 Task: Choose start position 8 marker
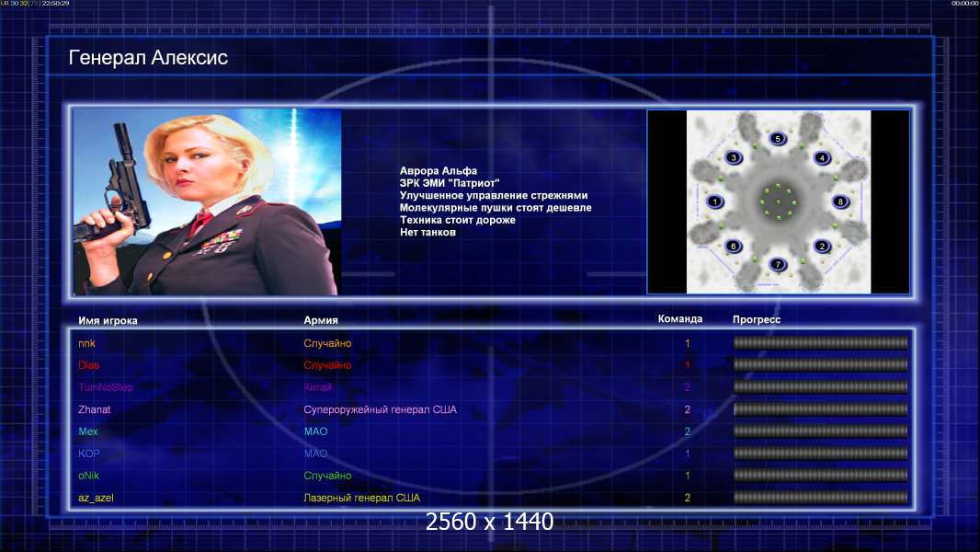coord(840,201)
